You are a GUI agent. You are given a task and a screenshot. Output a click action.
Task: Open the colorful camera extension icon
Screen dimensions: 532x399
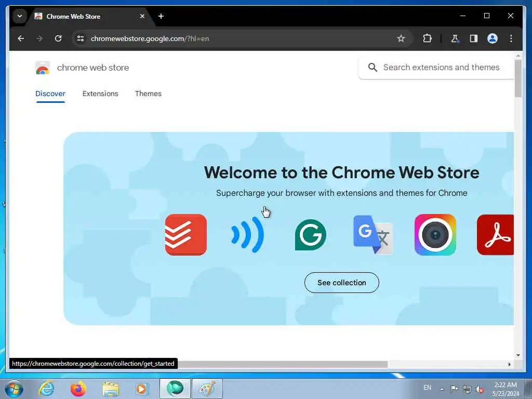click(x=435, y=235)
